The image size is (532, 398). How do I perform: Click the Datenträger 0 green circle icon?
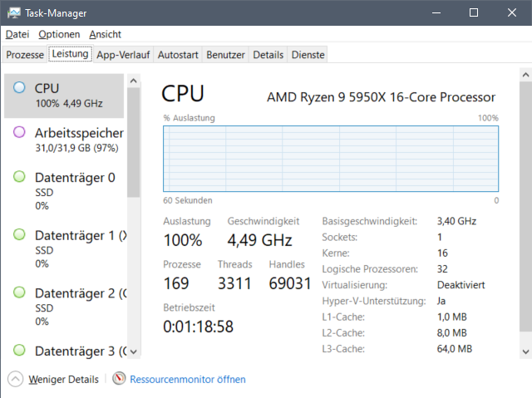coord(19,177)
